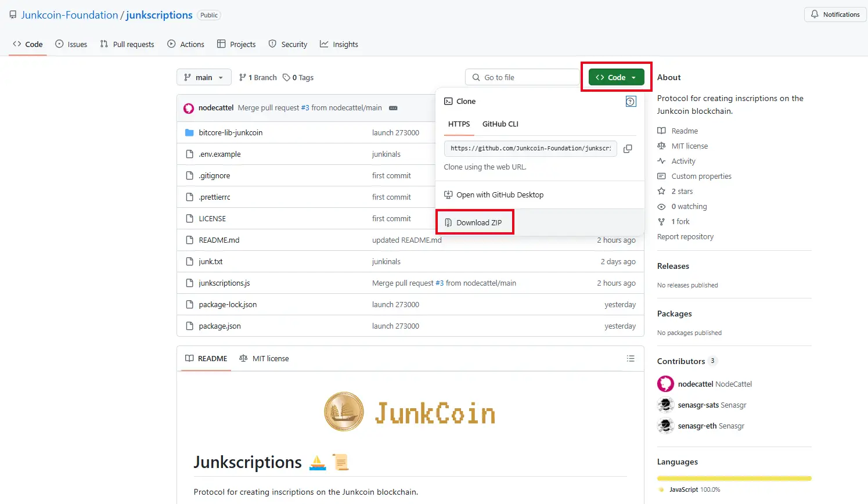Click the nodecattel avatar in commit header
Image resolution: width=868 pixels, height=504 pixels.
(189, 108)
